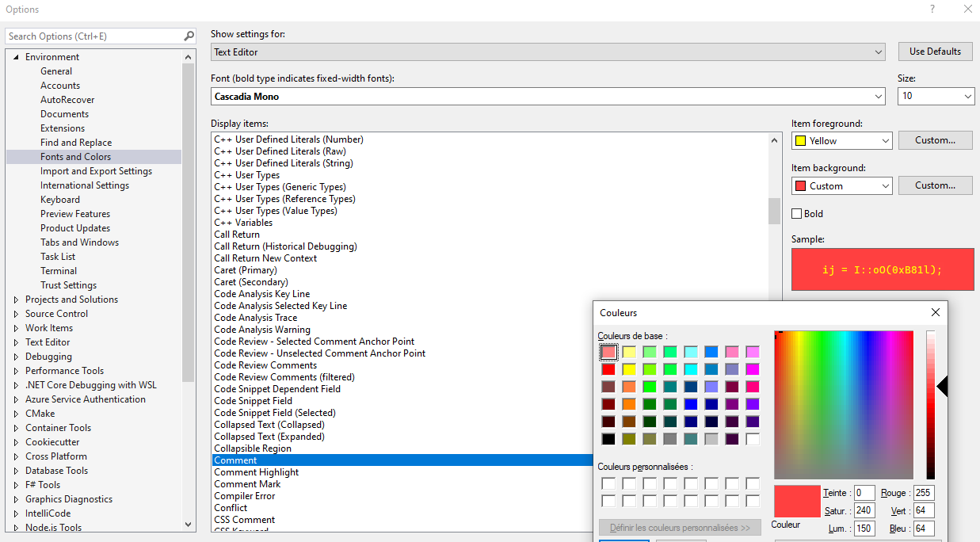Select Collapsible Region display item
Image resolution: width=980 pixels, height=542 pixels.
coord(253,448)
